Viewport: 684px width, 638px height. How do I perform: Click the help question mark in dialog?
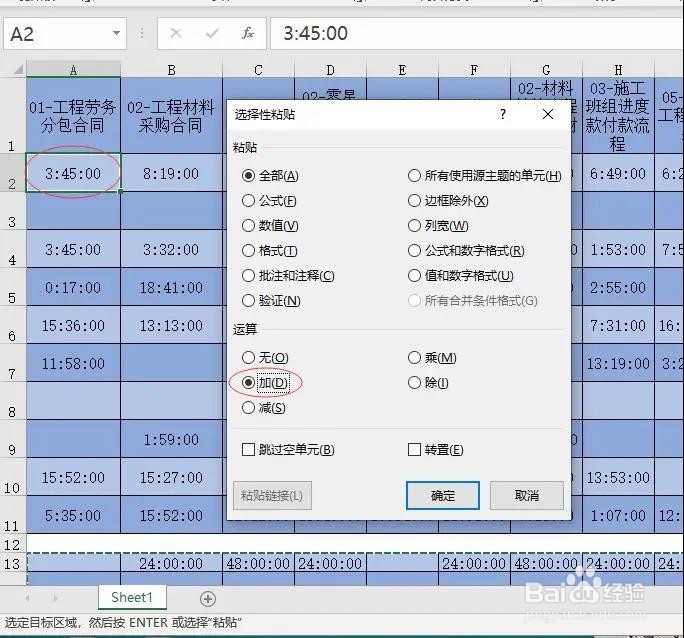503,114
